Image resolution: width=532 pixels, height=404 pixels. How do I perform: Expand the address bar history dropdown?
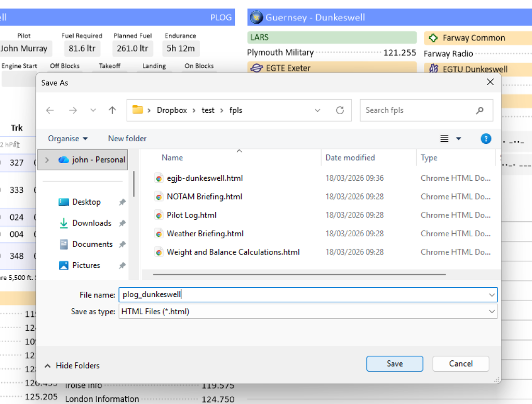(317, 110)
